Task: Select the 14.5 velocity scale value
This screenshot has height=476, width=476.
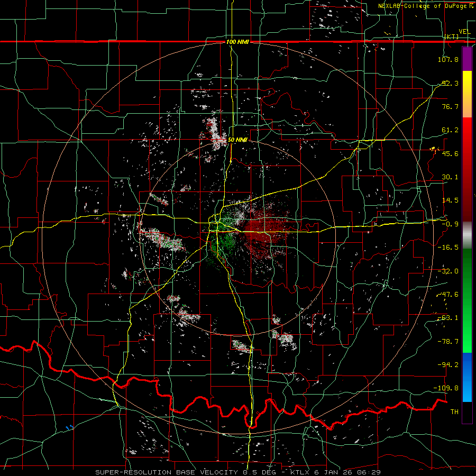Action: coord(450,200)
